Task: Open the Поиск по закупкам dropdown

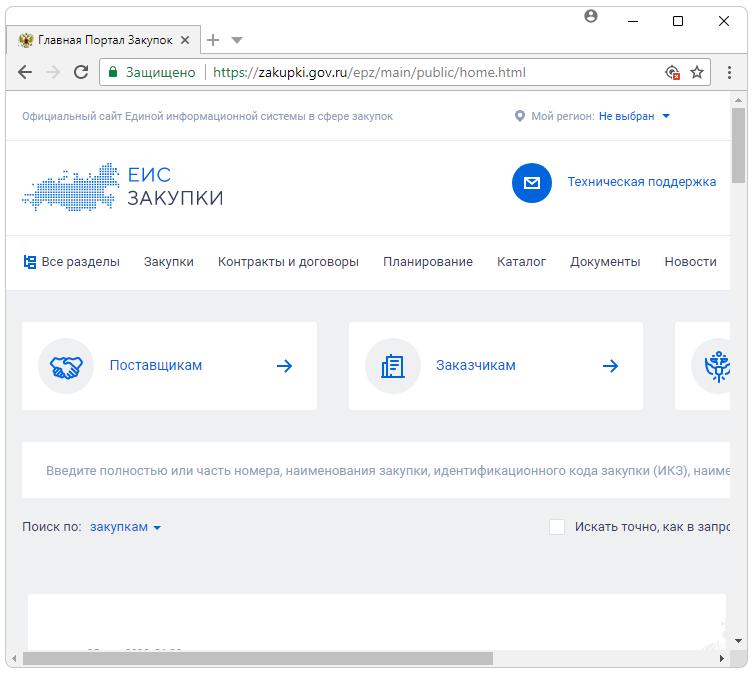Action: click(125, 527)
